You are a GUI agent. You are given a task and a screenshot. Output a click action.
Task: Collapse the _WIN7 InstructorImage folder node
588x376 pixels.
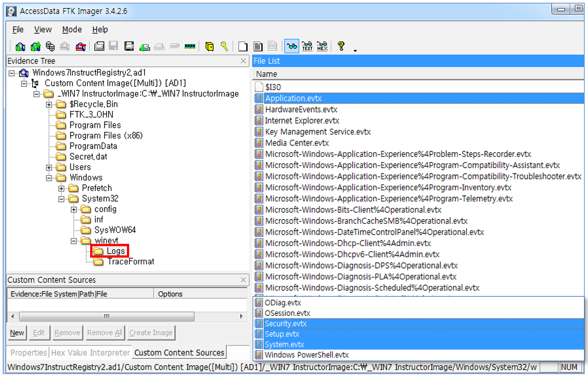pyautogui.click(x=36, y=94)
